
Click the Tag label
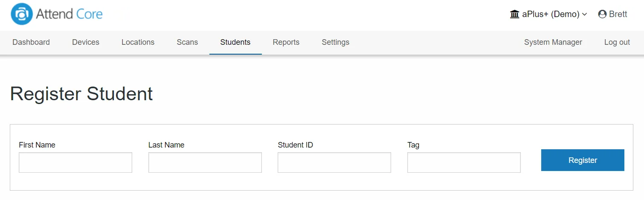[413, 145]
